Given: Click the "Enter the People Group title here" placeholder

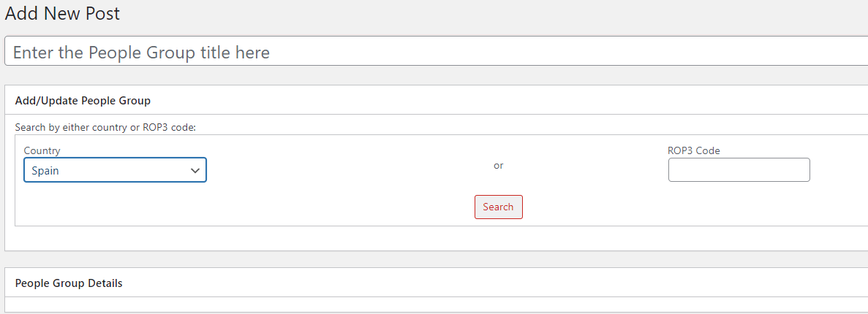Looking at the screenshot, I should click(x=141, y=53).
